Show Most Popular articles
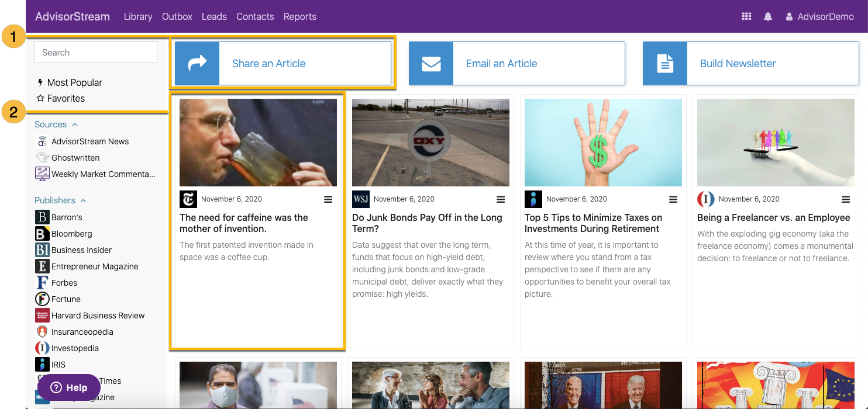 pyautogui.click(x=69, y=82)
